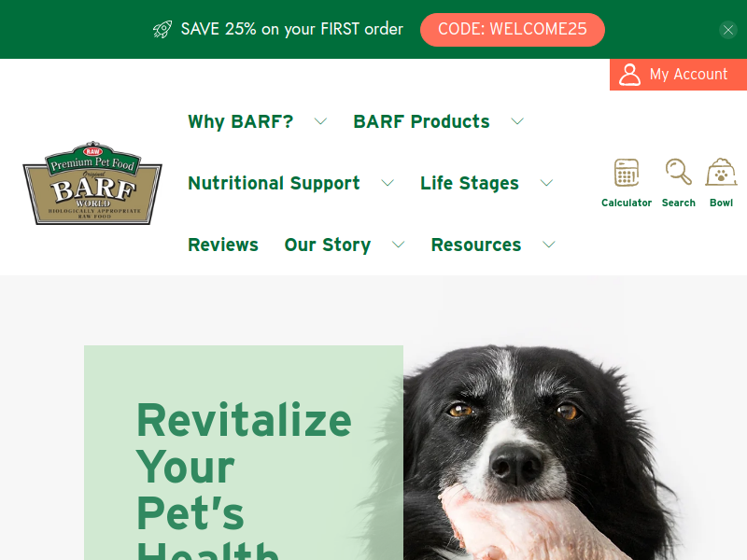The height and width of the screenshot is (560, 747).
Task: Expand the Resources chevron
Action: pyautogui.click(x=549, y=245)
